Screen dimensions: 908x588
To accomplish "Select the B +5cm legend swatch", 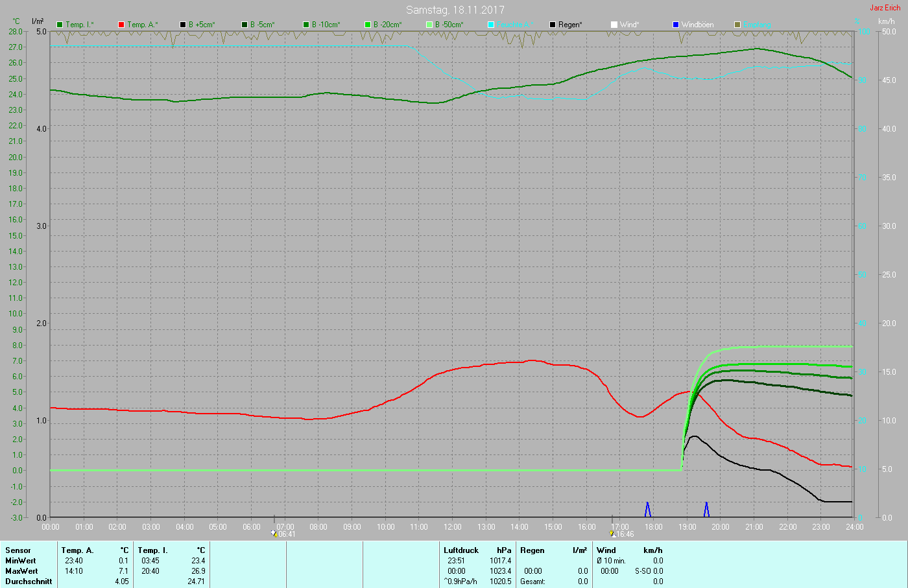I will coord(183,25).
